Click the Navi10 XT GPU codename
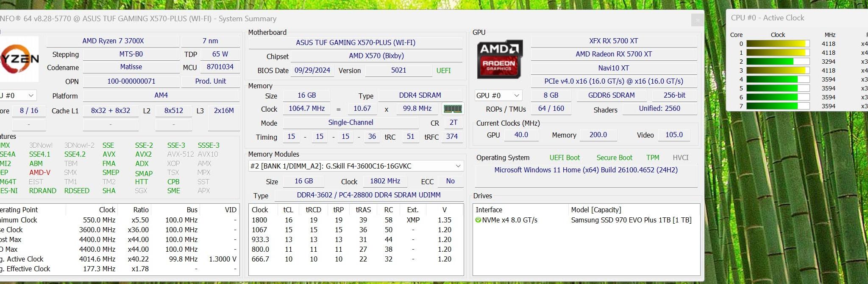The height and width of the screenshot is (284, 868). pyautogui.click(x=614, y=68)
